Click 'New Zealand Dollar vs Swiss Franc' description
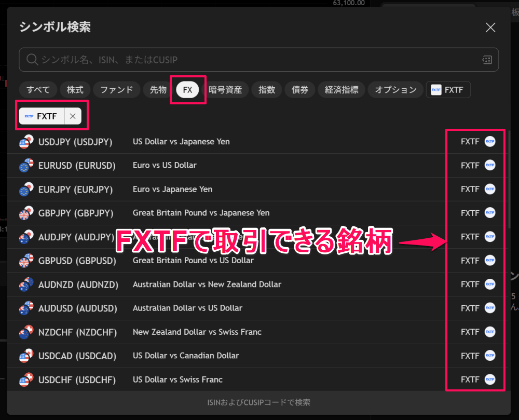The height and width of the screenshot is (420, 519). point(197,332)
